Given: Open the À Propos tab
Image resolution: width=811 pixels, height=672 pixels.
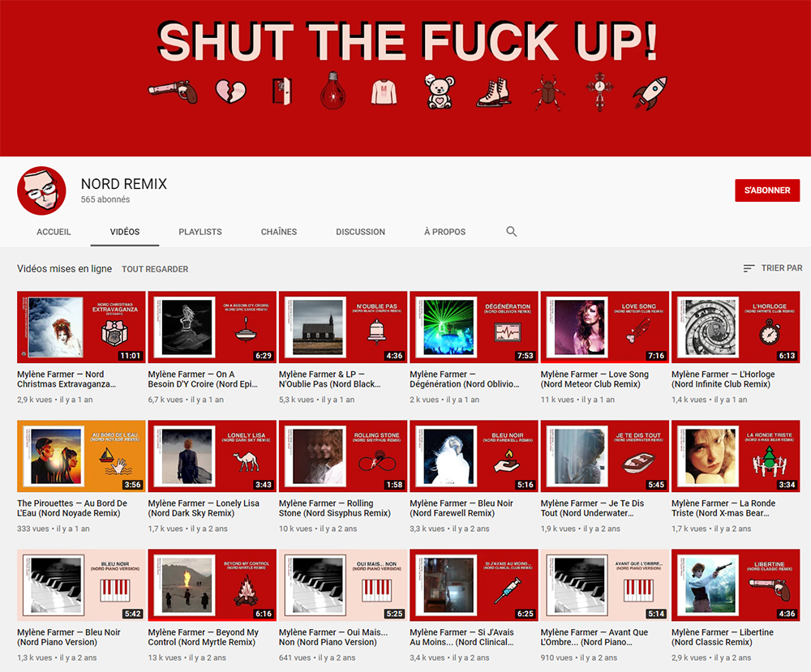Looking at the screenshot, I should tap(444, 232).
